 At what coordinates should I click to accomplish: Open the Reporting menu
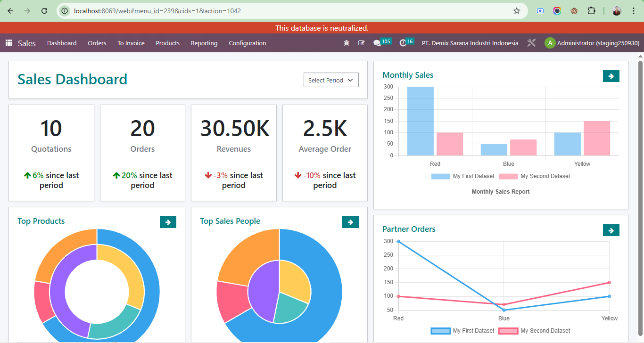pos(204,43)
